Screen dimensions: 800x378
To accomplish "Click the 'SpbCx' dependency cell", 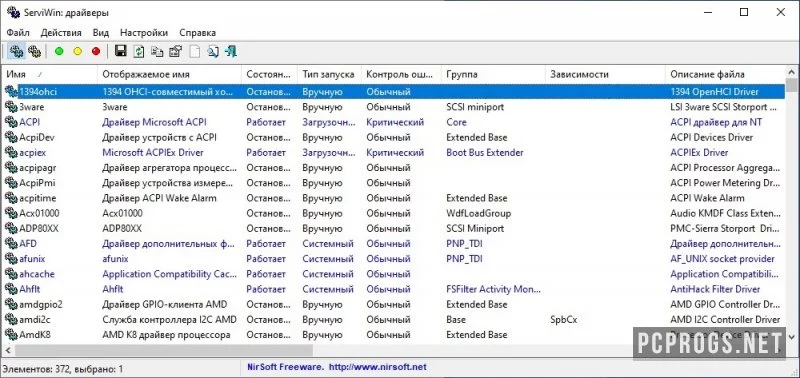I will coord(564,319).
